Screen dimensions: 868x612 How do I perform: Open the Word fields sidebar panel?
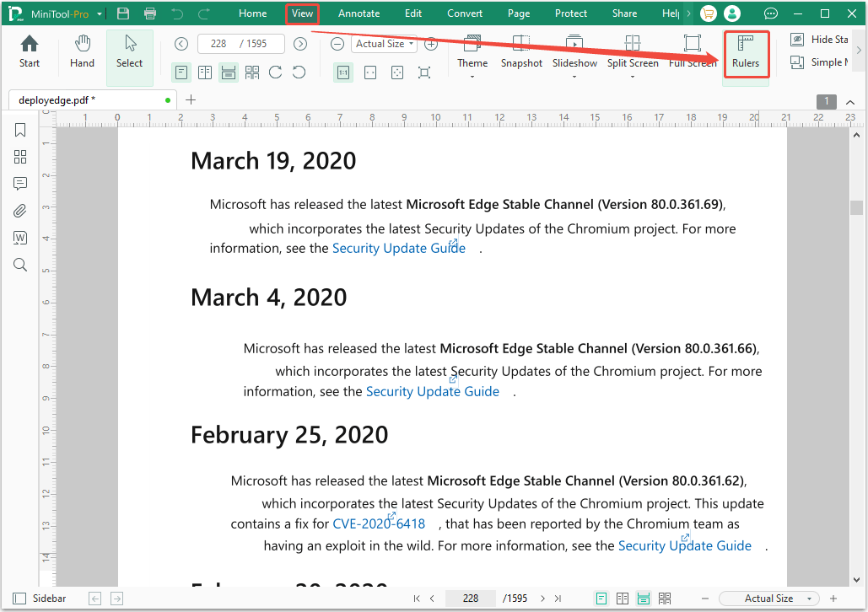(20, 238)
